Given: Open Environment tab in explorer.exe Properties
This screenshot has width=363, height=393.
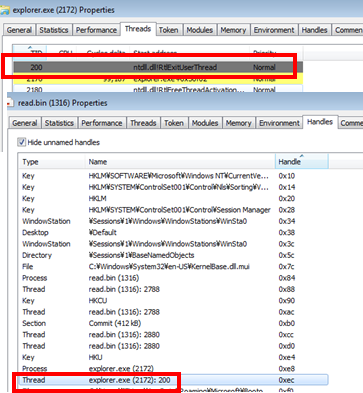Looking at the screenshot, I should point(274,30).
